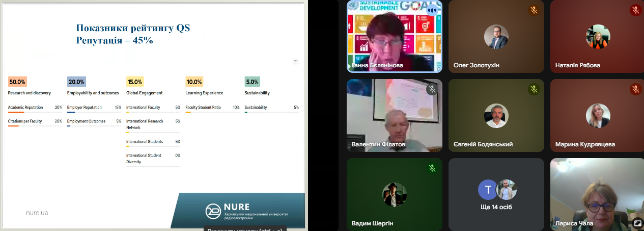Click muted mic icon on Євгеній Бодянський tile
Image resolution: width=644 pixels, height=231 pixels.
tap(534, 89)
